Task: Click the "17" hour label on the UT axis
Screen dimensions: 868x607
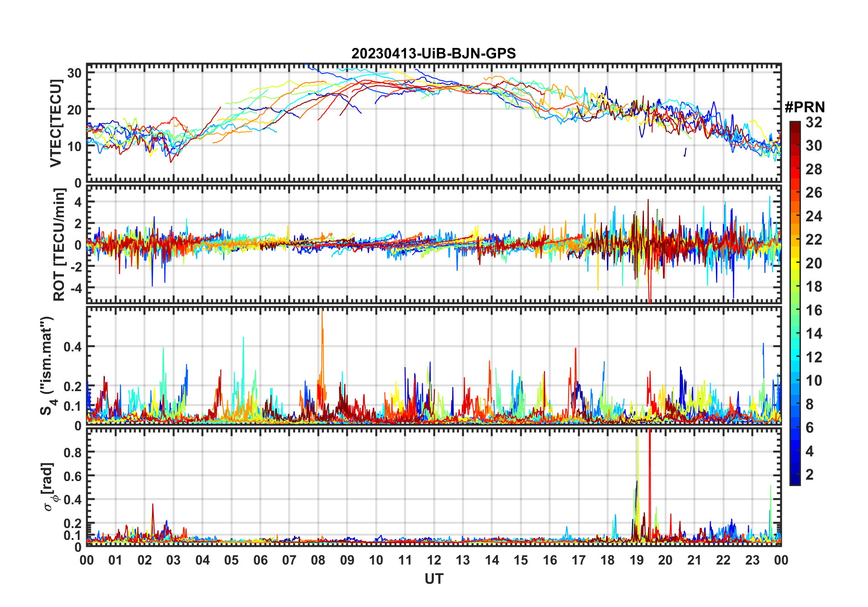Action: [x=579, y=560]
